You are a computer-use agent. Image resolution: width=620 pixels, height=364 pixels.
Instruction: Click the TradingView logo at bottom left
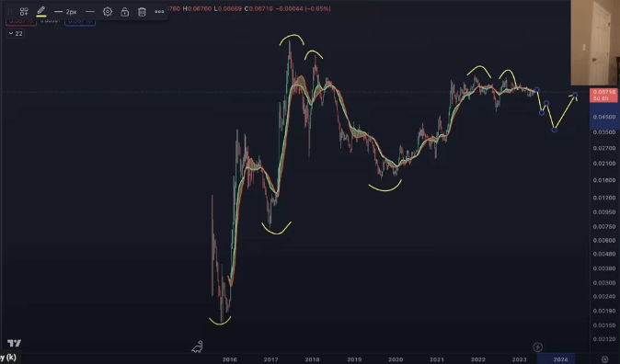point(14,343)
